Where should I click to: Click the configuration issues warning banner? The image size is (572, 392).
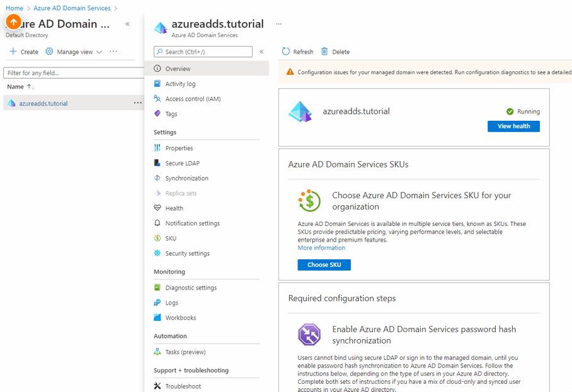click(x=425, y=72)
